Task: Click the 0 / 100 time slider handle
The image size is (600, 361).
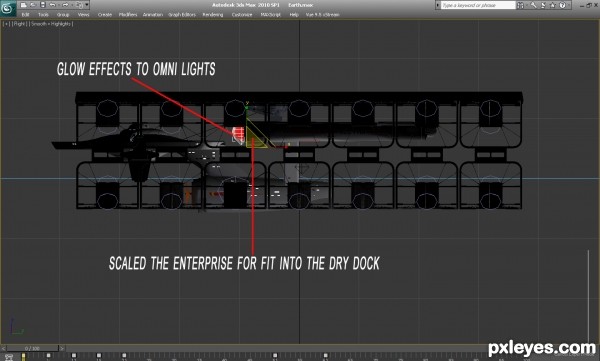Action: pos(33,348)
